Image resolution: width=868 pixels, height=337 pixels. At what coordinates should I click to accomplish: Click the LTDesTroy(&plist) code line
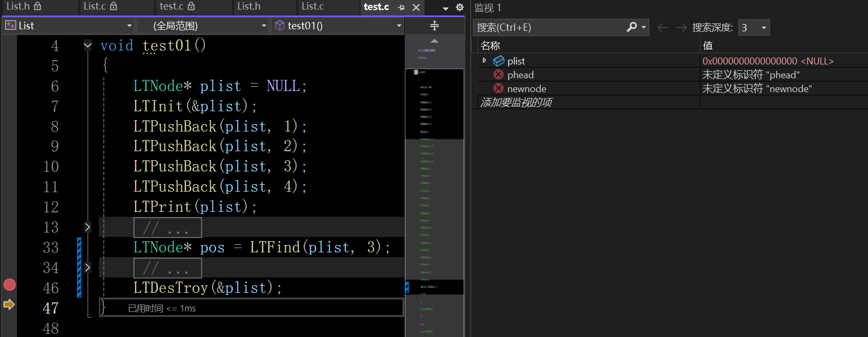(x=207, y=288)
